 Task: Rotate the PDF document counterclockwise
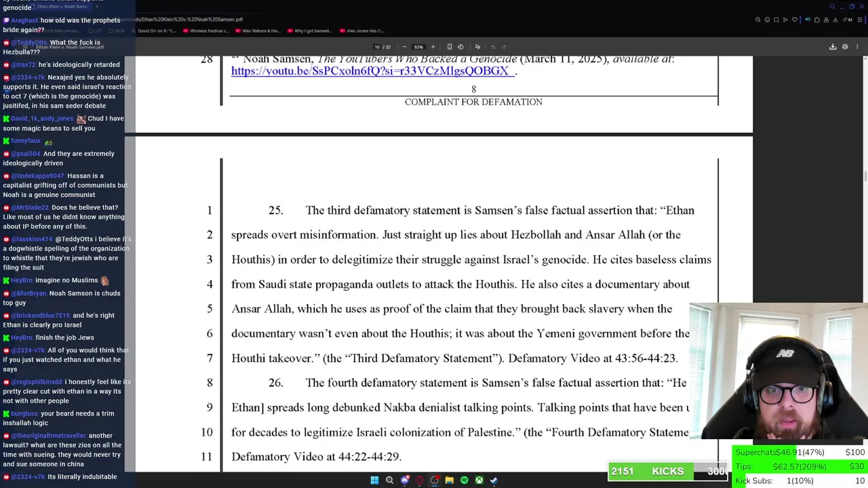460,47
